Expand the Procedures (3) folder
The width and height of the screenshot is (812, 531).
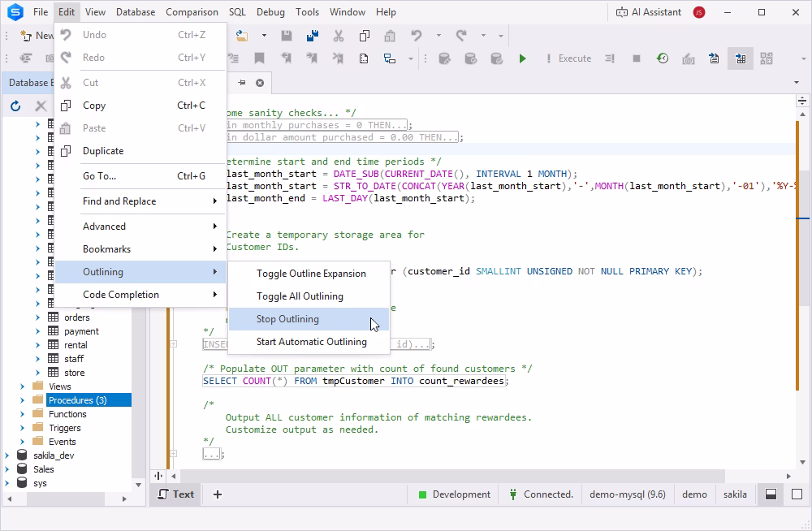coord(22,400)
